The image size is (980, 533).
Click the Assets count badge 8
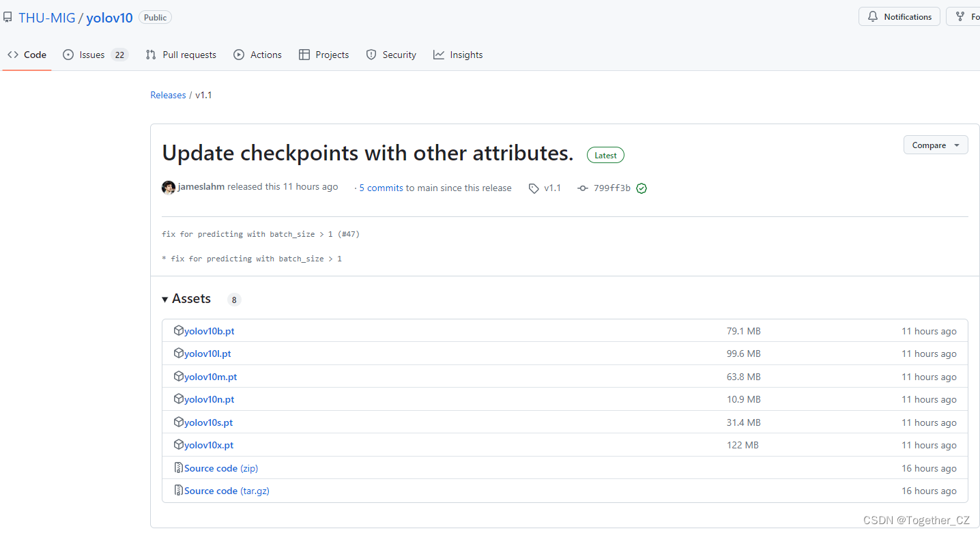(x=234, y=300)
